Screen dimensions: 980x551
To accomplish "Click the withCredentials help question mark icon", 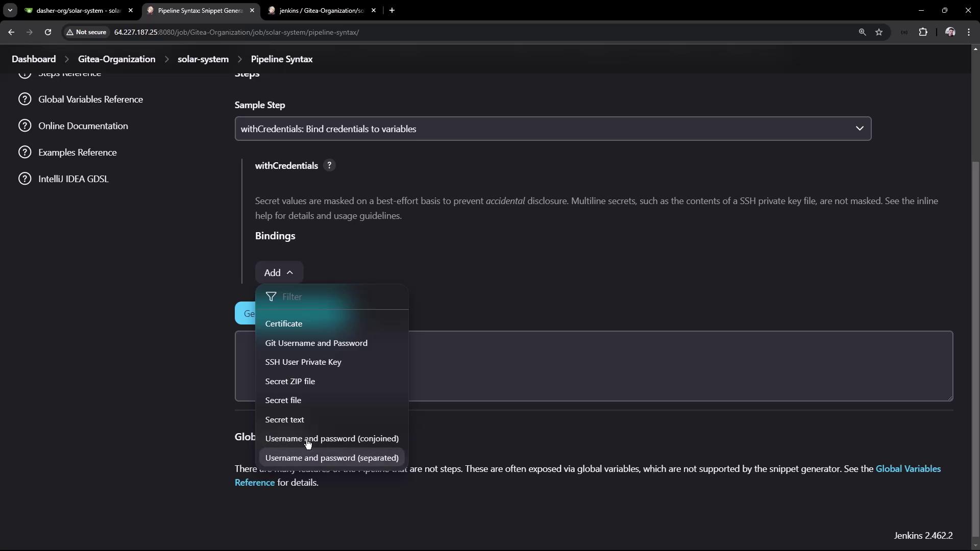I will (329, 165).
